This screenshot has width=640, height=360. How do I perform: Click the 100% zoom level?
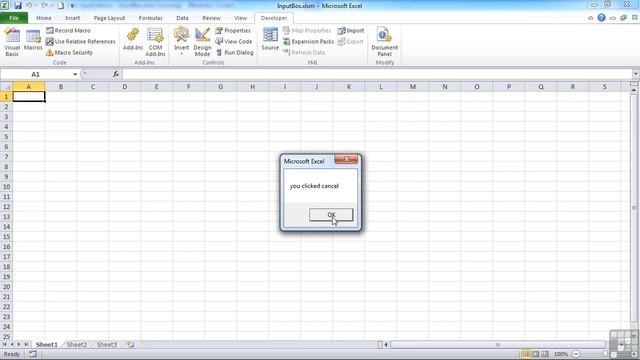[561, 354]
